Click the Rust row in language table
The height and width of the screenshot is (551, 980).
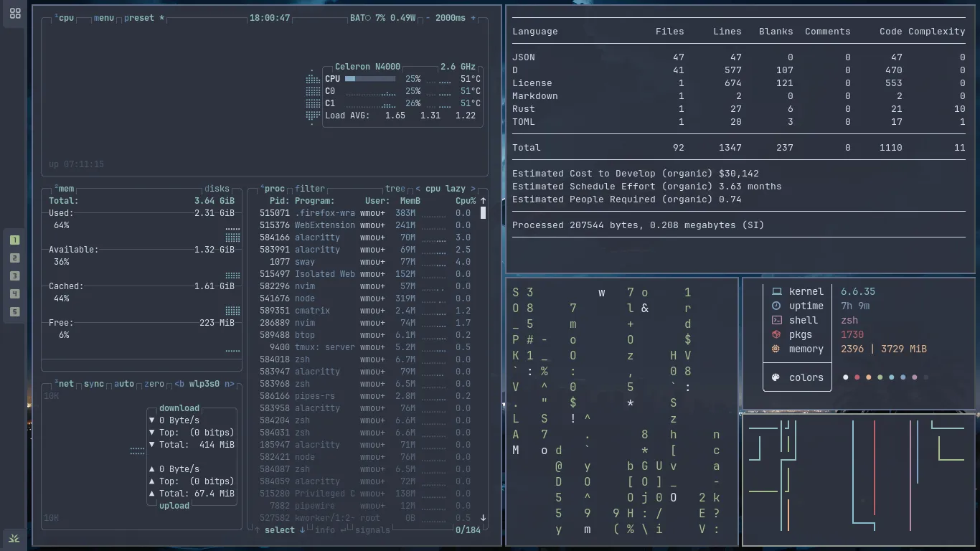[739, 109]
